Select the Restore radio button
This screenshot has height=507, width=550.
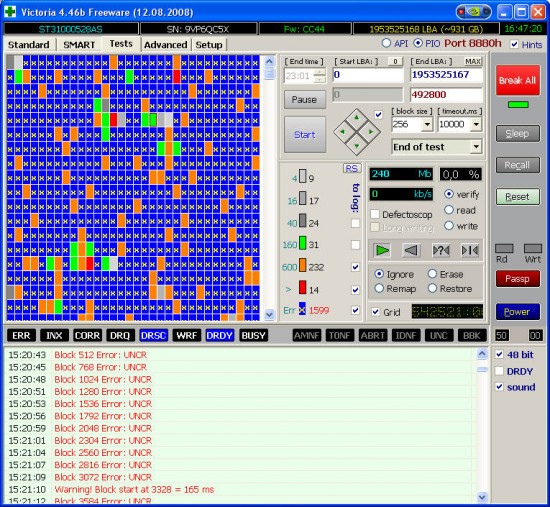pos(432,288)
